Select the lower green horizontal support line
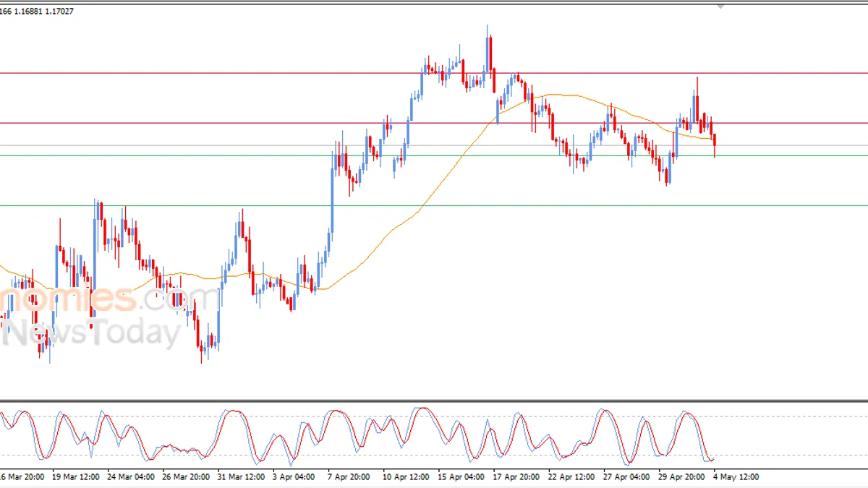868x488 pixels. [x=434, y=205]
